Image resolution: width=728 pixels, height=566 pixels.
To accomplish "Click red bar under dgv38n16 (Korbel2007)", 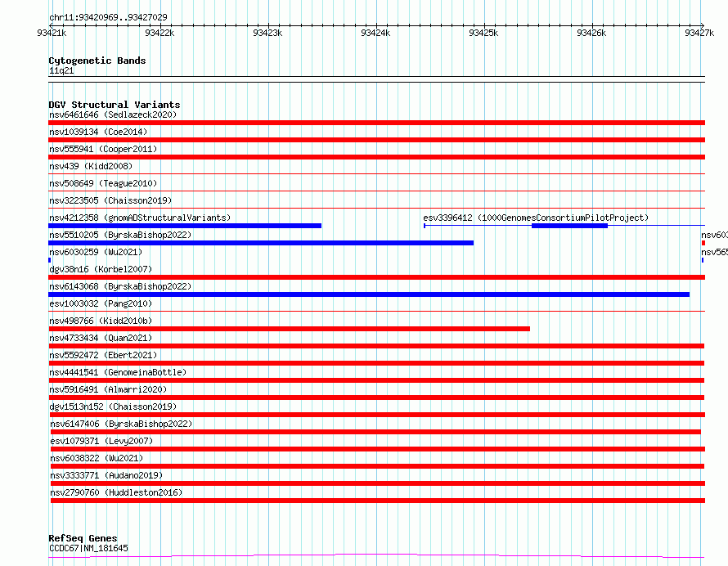I will click(376, 277).
